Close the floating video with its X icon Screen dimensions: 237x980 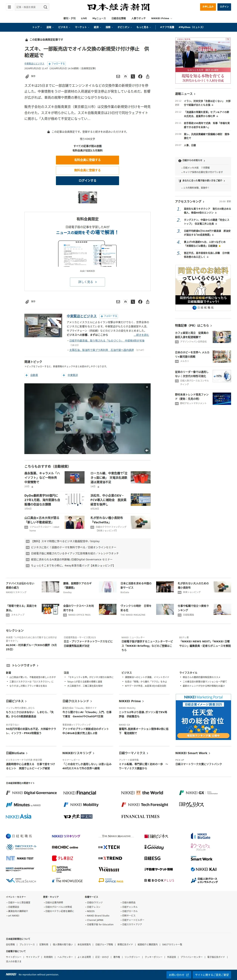coord(147,387)
